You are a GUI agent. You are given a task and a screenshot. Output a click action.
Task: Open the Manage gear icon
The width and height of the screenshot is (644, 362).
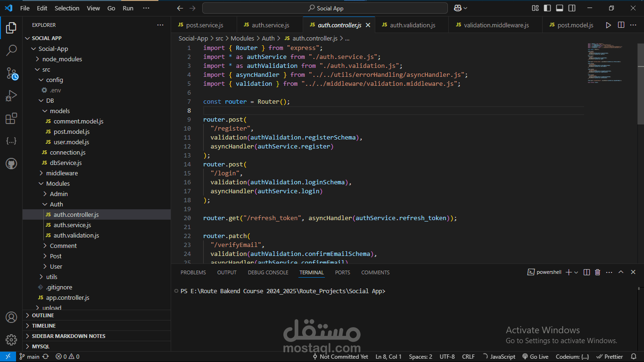point(11,339)
